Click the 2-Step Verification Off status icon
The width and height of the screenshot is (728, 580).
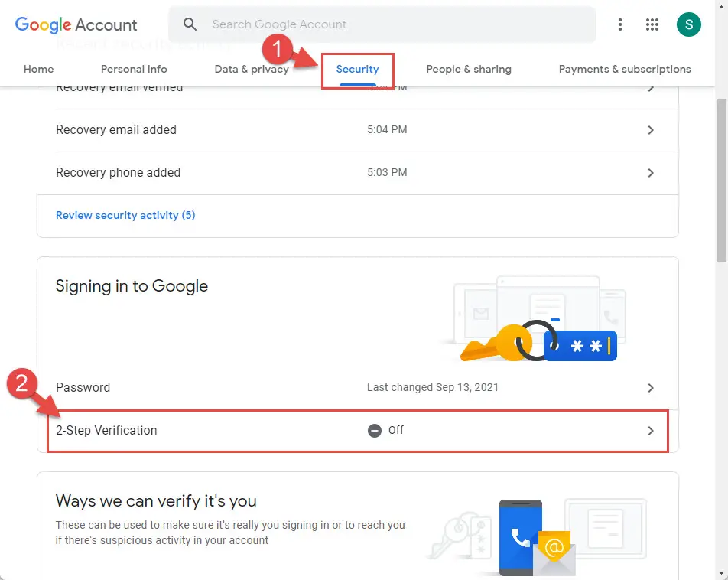(374, 431)
